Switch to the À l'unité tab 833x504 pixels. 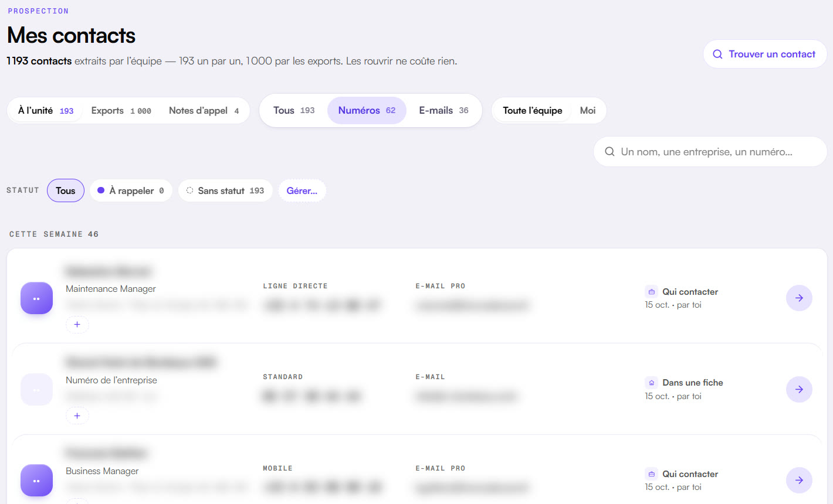tap(46, 110)
